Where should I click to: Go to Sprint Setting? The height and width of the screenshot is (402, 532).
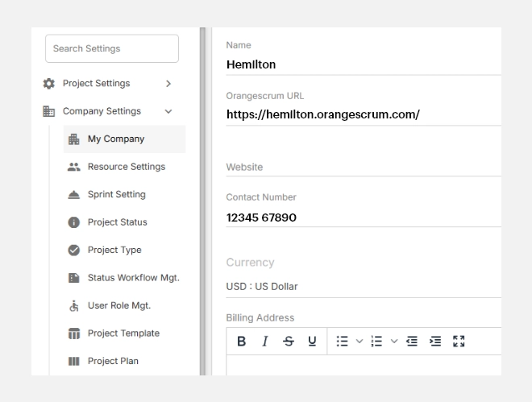[116, 195]
